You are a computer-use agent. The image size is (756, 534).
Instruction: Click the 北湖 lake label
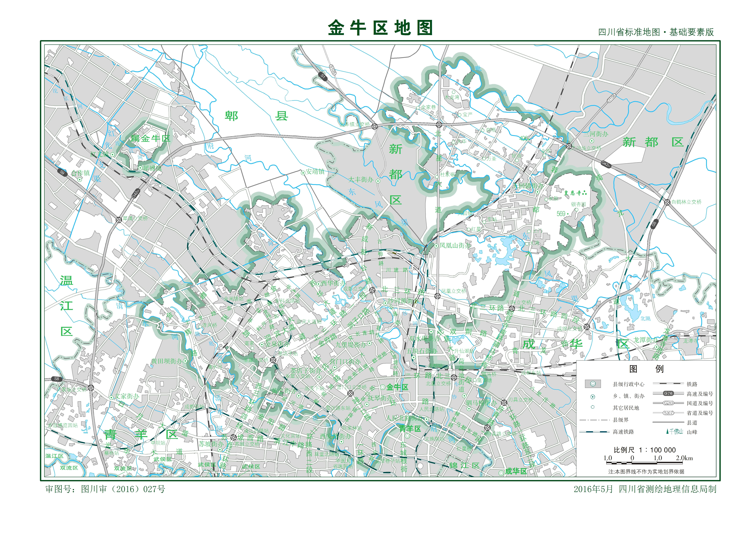(x=645, y=318)
